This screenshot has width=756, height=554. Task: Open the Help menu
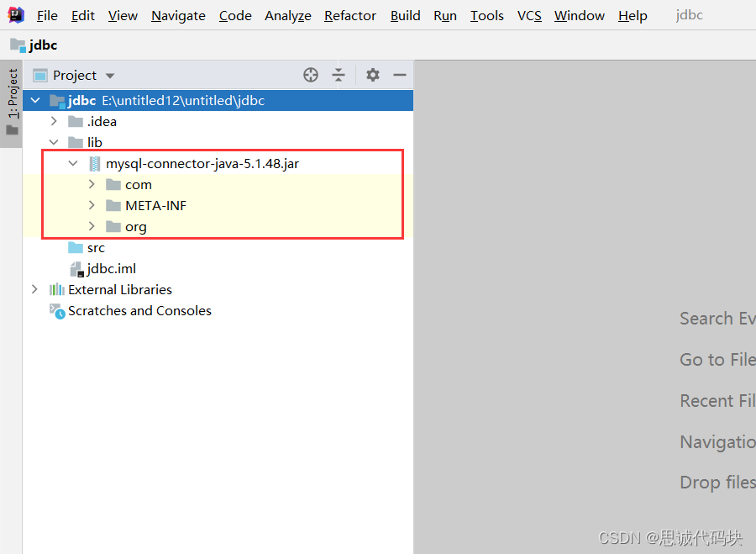[633, 16]
